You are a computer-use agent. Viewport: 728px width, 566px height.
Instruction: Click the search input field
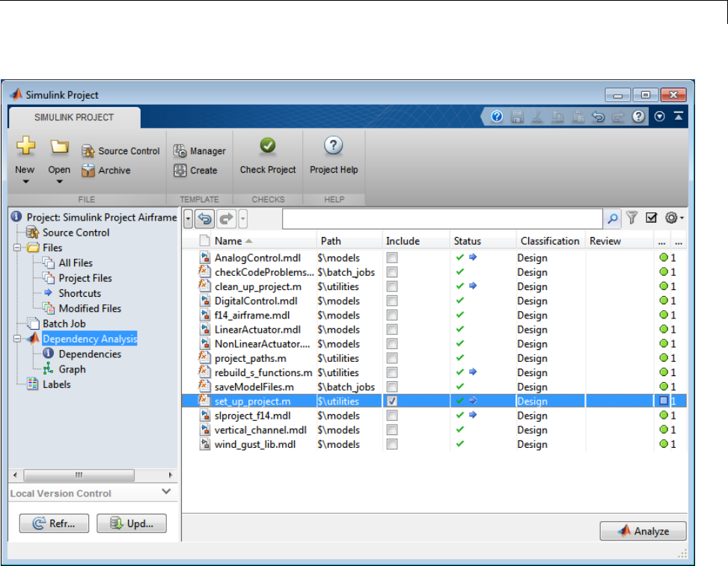pyautogui.click(x=442, y=218)
